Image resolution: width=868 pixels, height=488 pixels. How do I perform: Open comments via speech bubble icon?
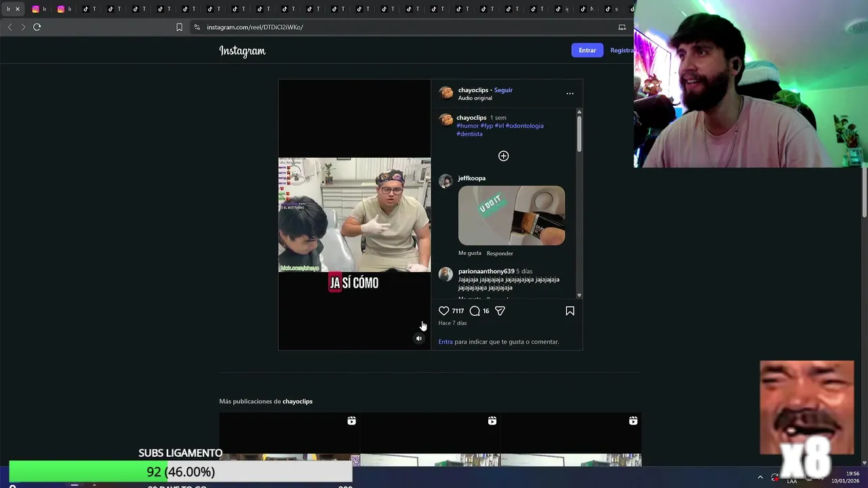(475, 311)
